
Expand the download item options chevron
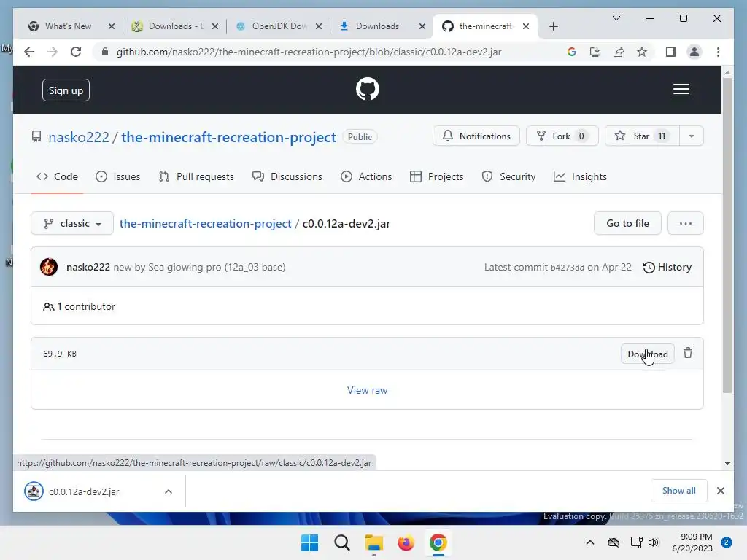click(x=169, y=492)
